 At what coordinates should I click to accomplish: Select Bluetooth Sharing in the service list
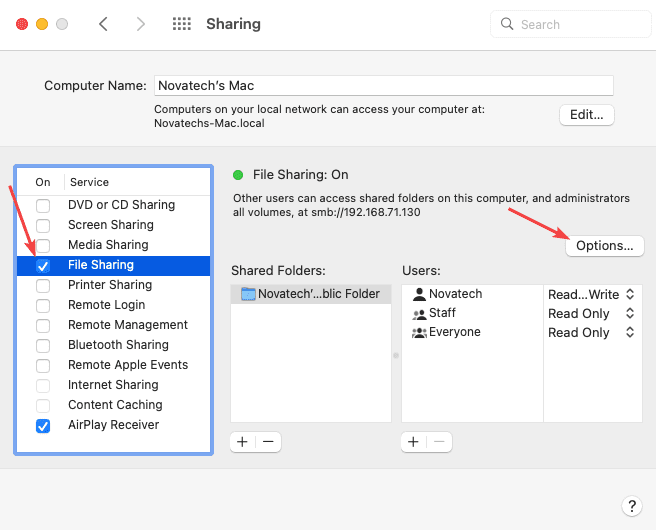(x=118, y=345)
